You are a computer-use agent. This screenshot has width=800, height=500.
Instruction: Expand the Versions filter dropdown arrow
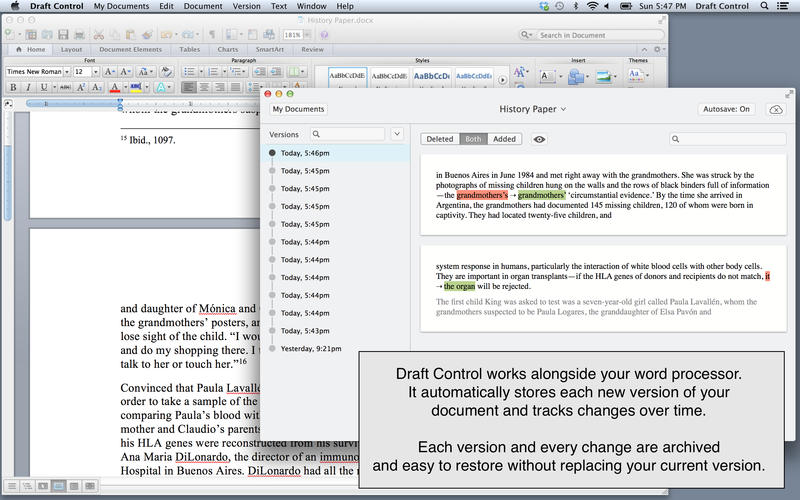click(397, 134)
